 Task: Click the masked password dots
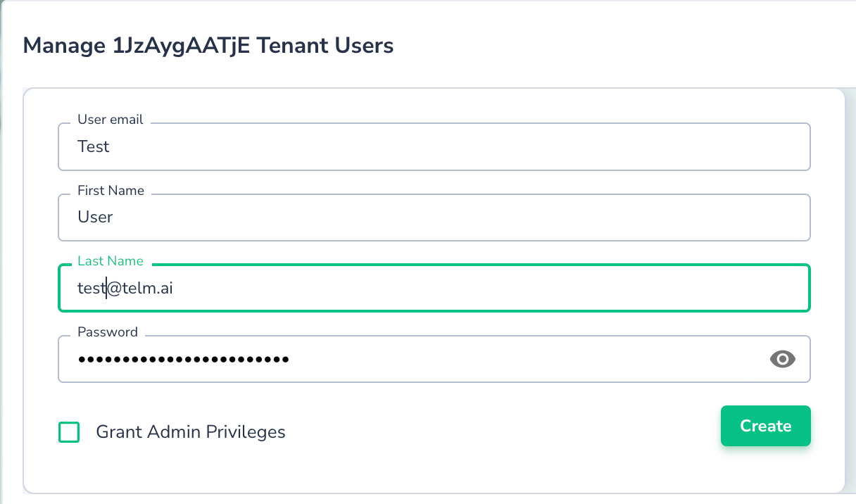point(183,360)
